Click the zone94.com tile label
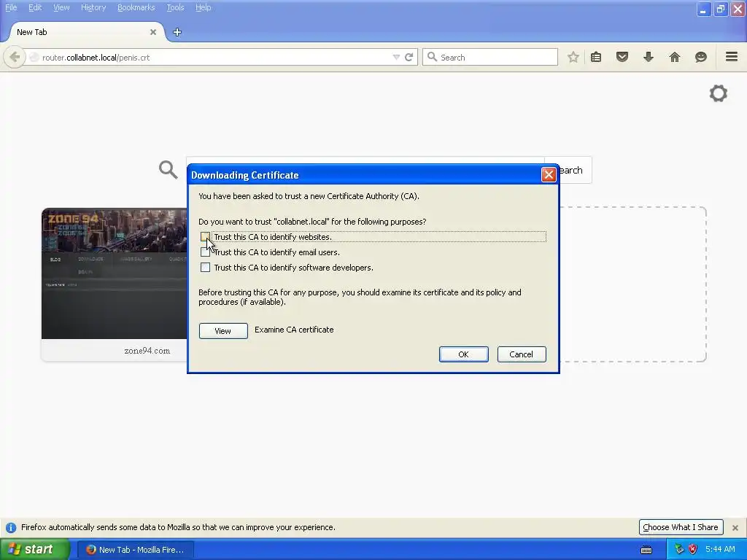 tap(147, 351)
